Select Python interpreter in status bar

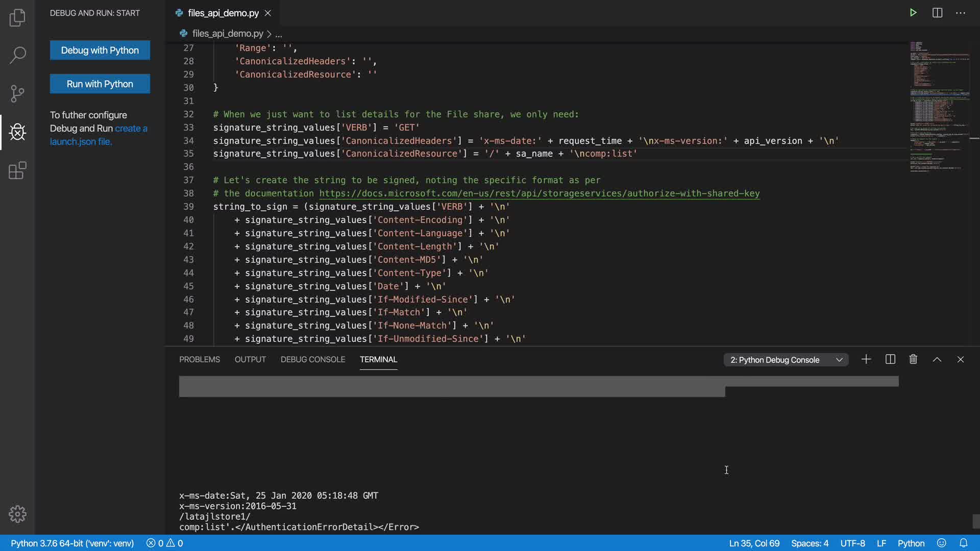point(72,543)
